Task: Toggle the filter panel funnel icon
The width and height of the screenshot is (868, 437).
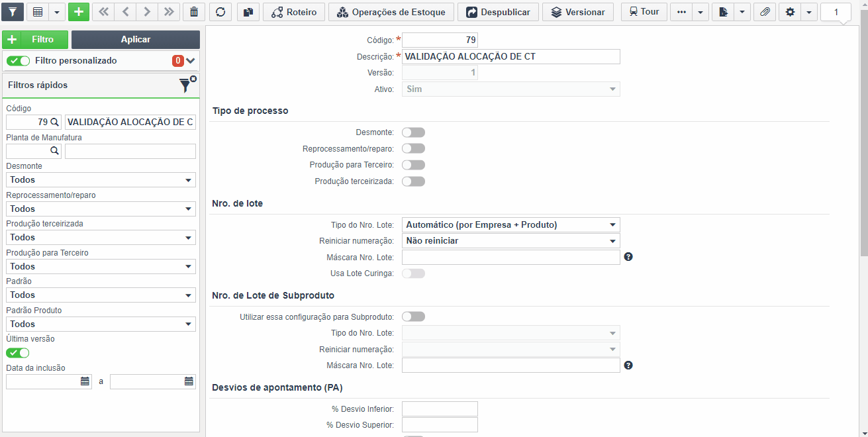Action: pyautogui.click(x=13, y=12)
